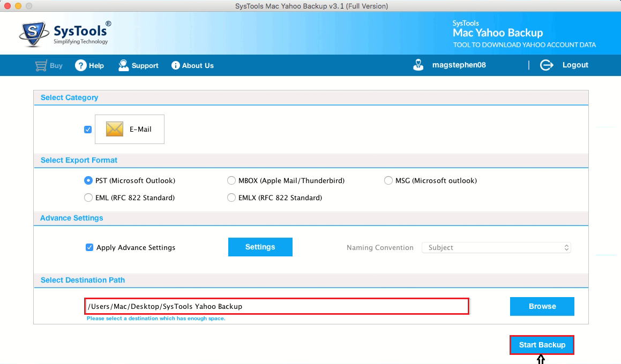Click the Logout link
621x364 pixels.
coord(575,65)
